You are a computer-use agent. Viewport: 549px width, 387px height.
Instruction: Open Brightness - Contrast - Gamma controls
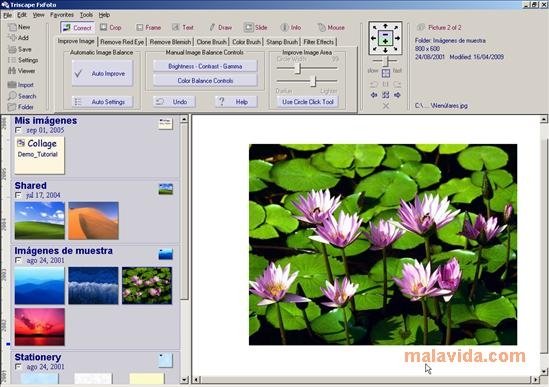coord(205,66)
